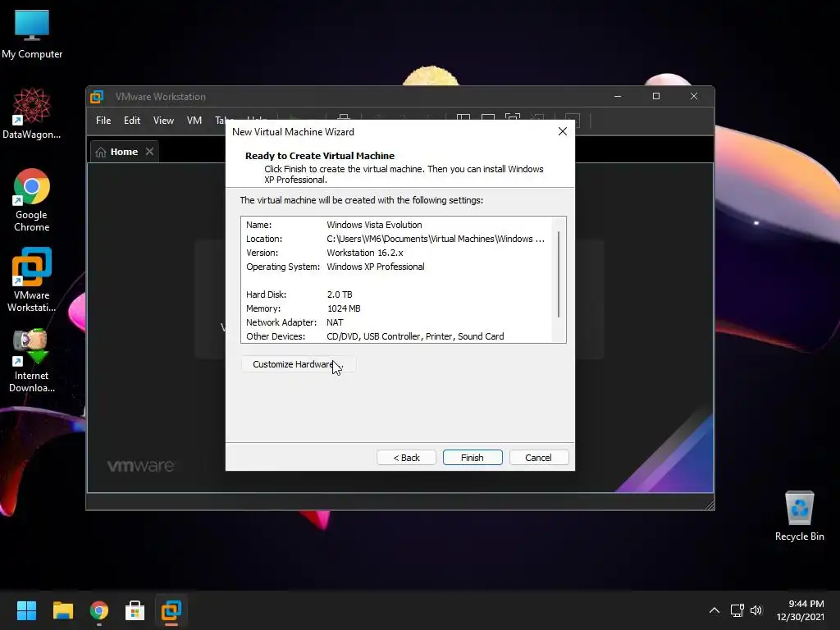
Task: Open Google Chrome from the taskbar
Action: (x=99, y=610)
